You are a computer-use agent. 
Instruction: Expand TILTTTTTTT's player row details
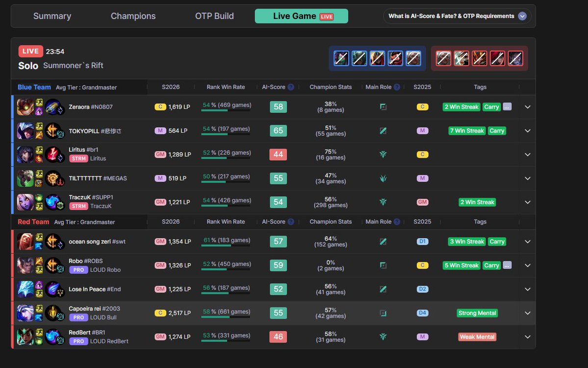(527, 178)
